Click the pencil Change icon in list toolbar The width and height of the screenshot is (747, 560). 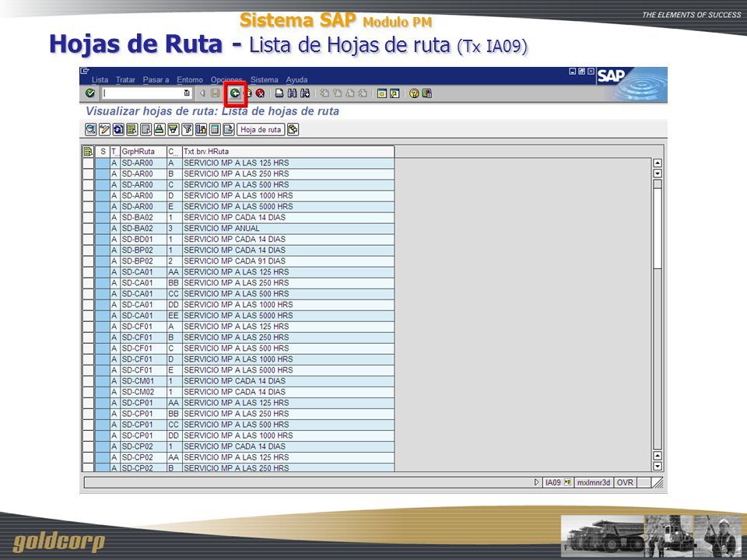[104, 129]
